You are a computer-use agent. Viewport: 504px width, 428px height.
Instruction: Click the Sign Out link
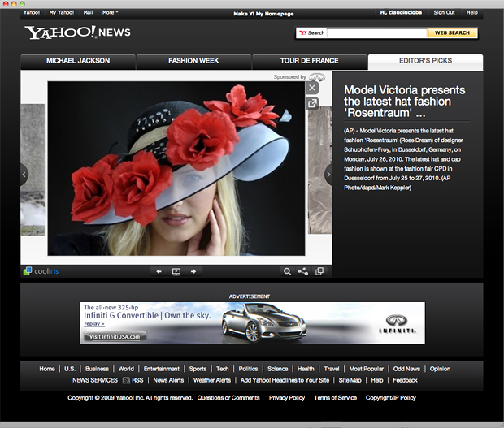444,12
